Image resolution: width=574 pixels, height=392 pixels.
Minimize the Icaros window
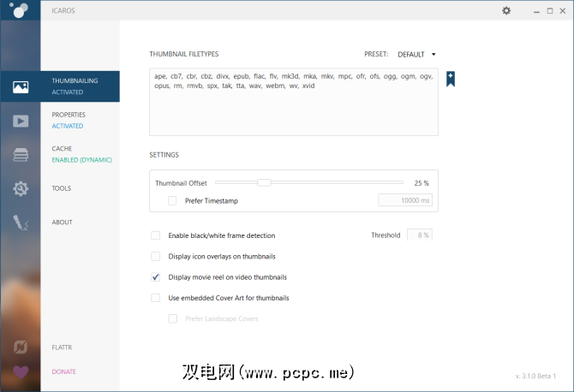[536, 11]
